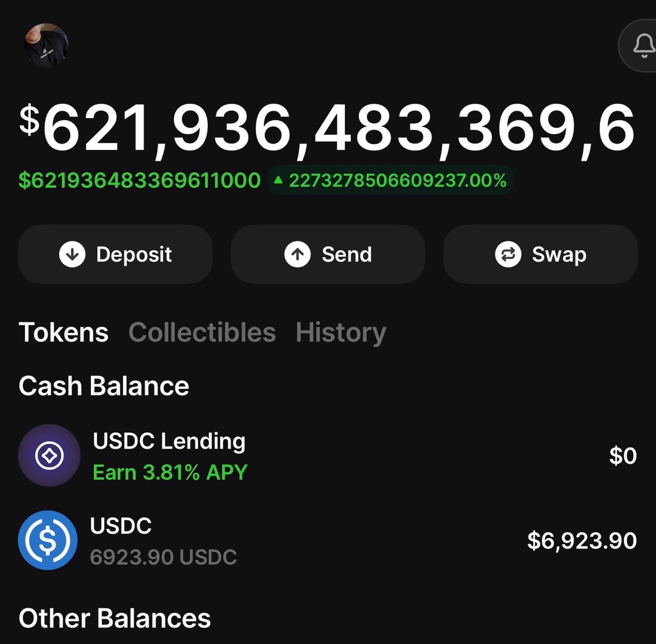Open the notifications bell icon
656x644 pixels.
tap(643, 46)
